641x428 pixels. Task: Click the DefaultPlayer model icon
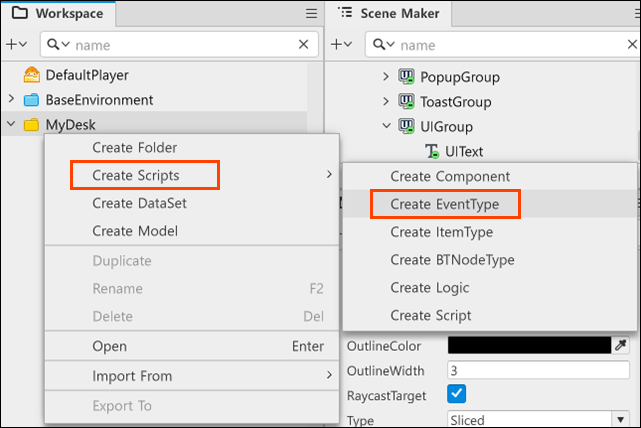(31, 75)
